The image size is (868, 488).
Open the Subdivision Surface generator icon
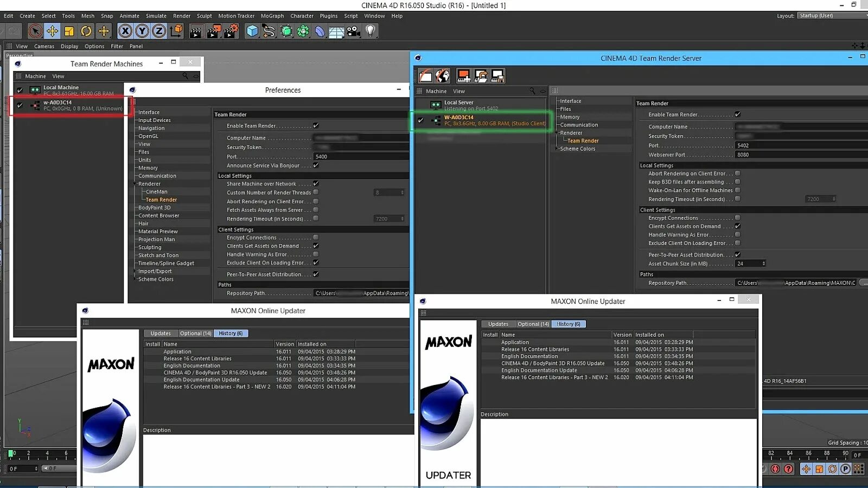tap(286, 31)
